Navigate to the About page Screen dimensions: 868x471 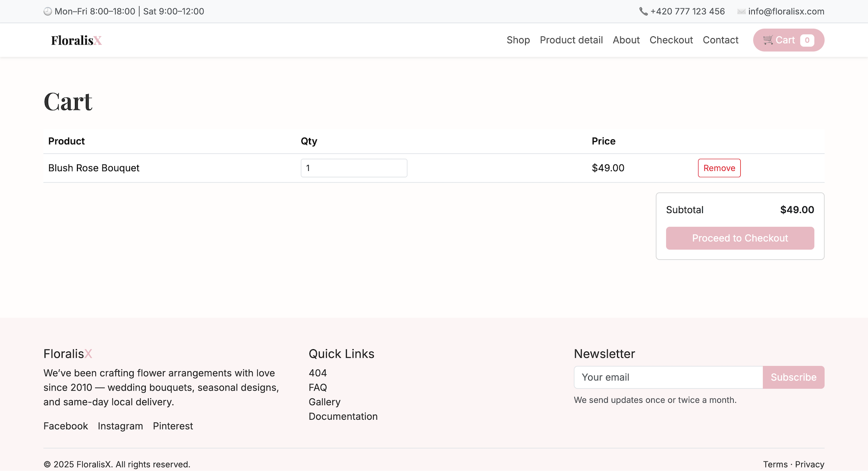pyautogui.click(x=626, y=40)
